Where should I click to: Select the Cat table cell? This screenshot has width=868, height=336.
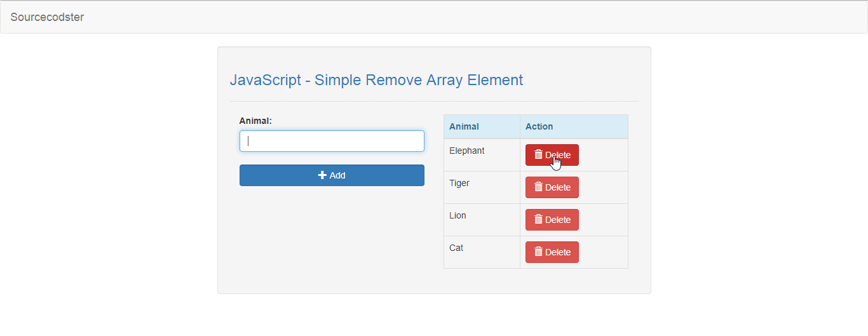tap(482, 252)
